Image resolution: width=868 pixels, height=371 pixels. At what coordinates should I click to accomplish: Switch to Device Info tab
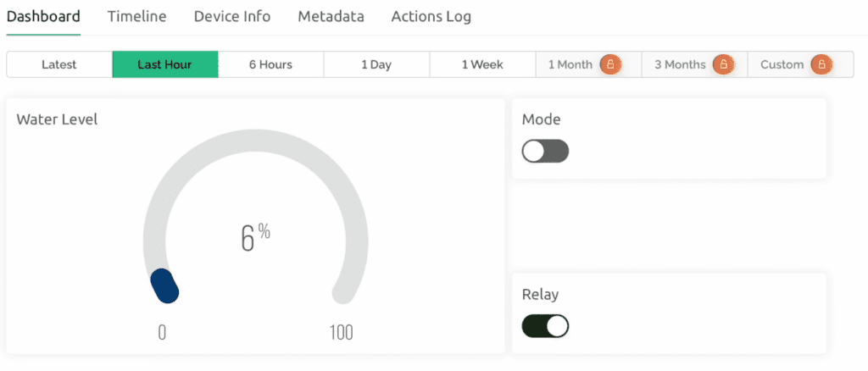232,16
